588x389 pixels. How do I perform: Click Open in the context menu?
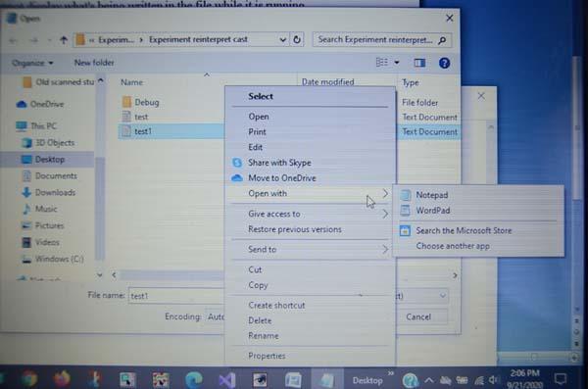[x=259, y=117]
